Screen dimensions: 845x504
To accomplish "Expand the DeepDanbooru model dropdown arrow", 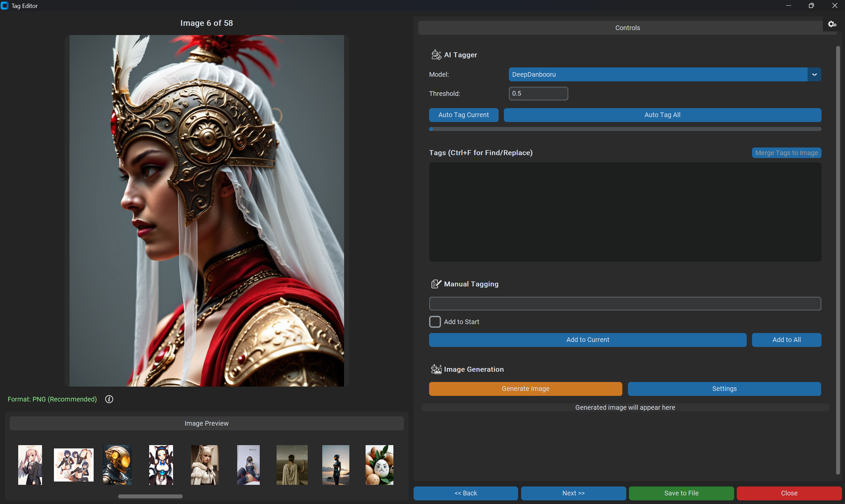I will tap(815, 74).
